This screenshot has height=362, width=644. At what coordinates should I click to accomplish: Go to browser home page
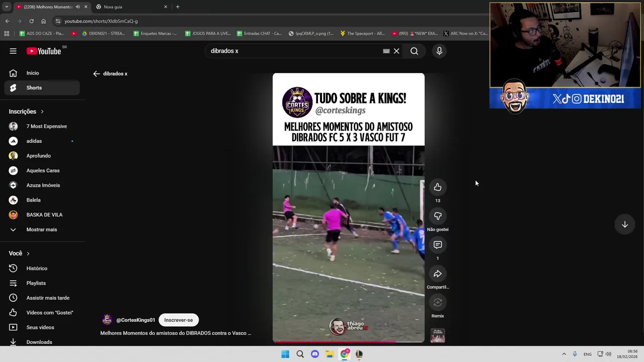click(43, 21)
